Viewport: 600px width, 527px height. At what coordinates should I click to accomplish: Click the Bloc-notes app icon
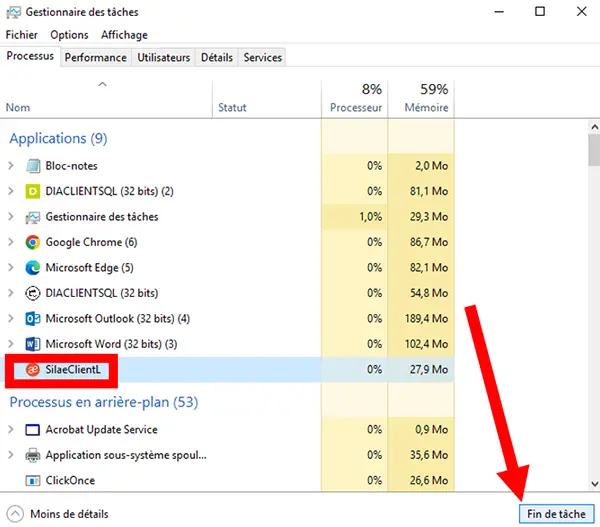pos(33,166)
